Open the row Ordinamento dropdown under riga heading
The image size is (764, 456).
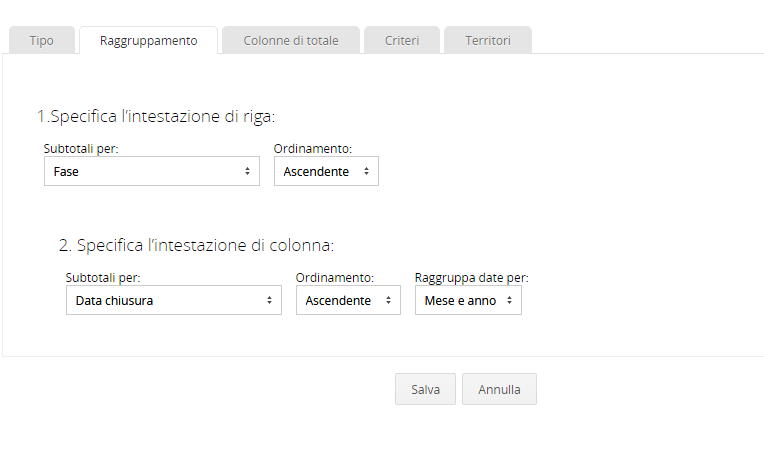(326, 171)
